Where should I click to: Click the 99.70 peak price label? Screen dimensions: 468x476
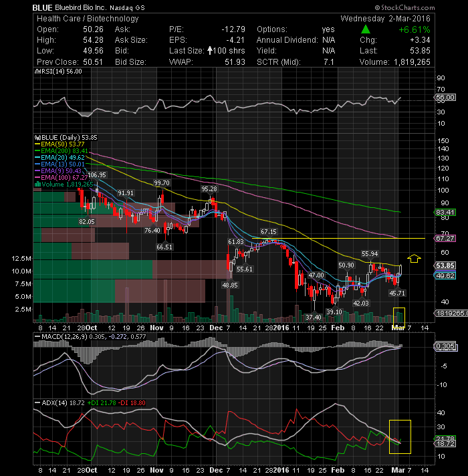click(162, 183)
